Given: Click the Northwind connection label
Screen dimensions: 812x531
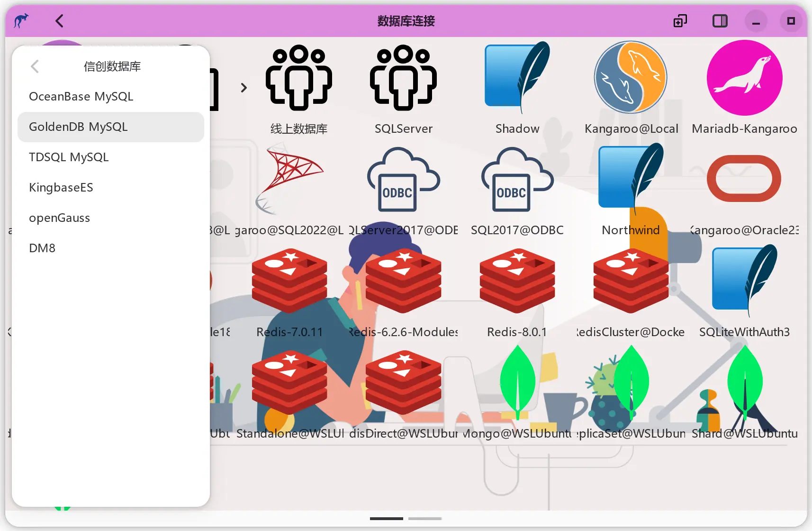Looking at the screenshot, I should coord(631,230).
